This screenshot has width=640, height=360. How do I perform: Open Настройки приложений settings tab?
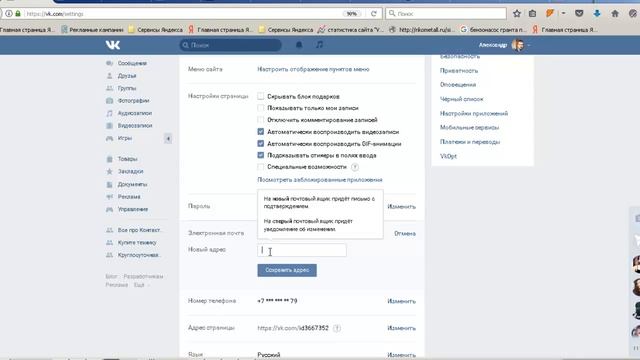474,113
